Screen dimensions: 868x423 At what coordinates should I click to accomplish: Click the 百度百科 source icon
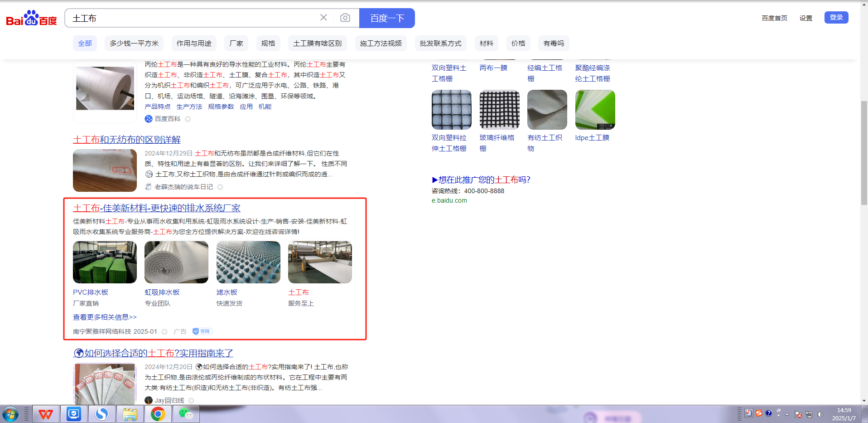tap(149, 119)
